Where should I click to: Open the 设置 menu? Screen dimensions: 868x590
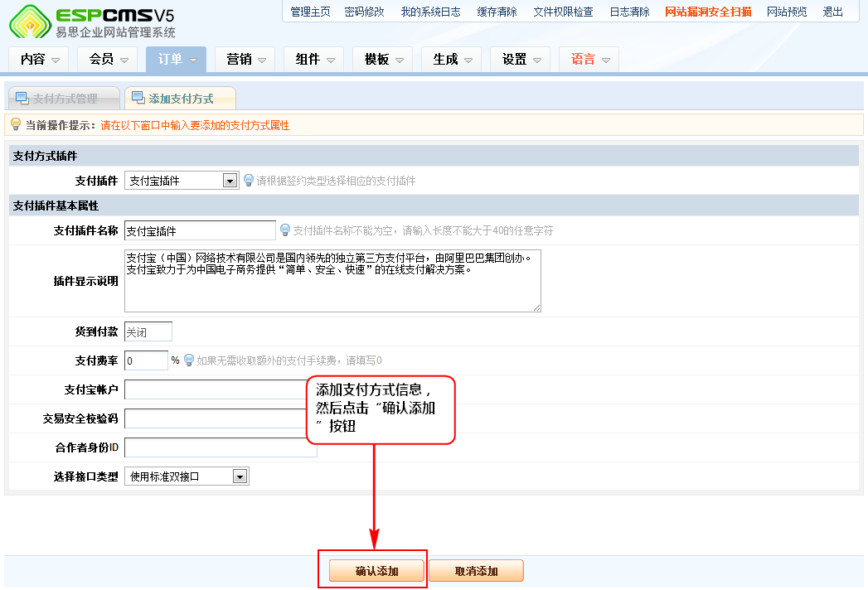[x=521, y=59]
